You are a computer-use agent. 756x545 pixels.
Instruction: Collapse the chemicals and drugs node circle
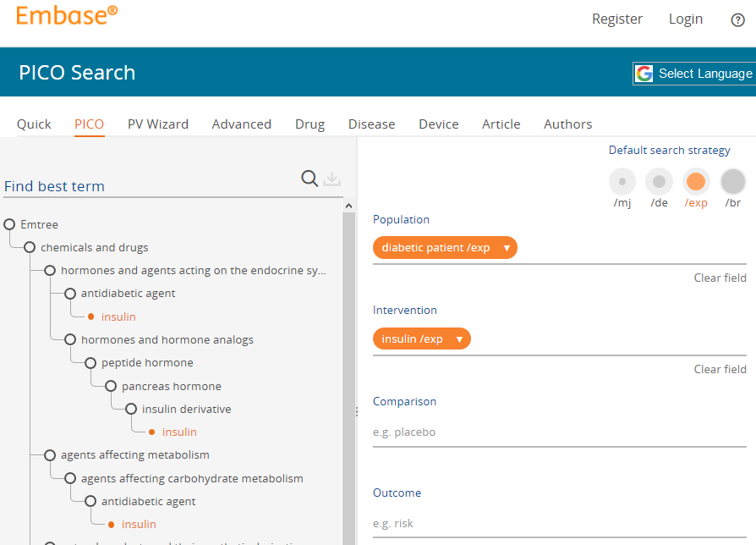[30, 247]
